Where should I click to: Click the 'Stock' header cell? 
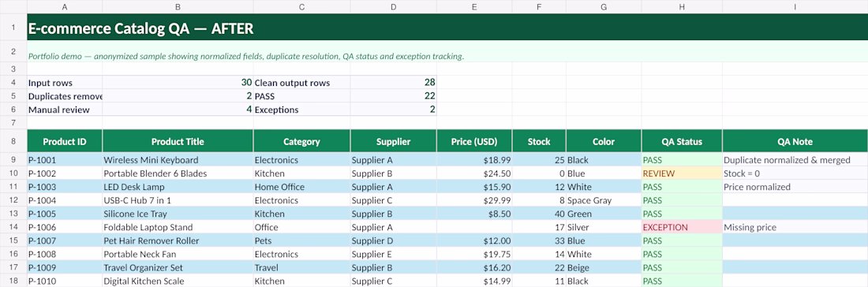(539, 142)
